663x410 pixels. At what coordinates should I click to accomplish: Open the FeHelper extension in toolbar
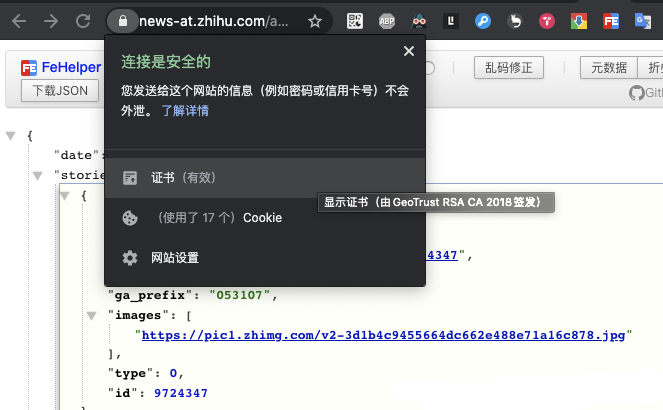(611, 21)
